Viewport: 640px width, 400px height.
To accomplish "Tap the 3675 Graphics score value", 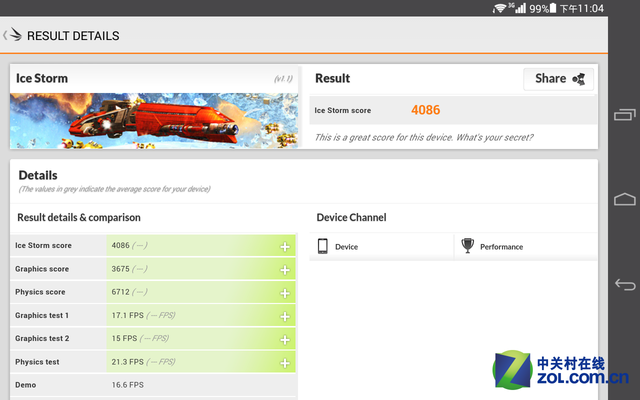I will [x=120, y=269].
